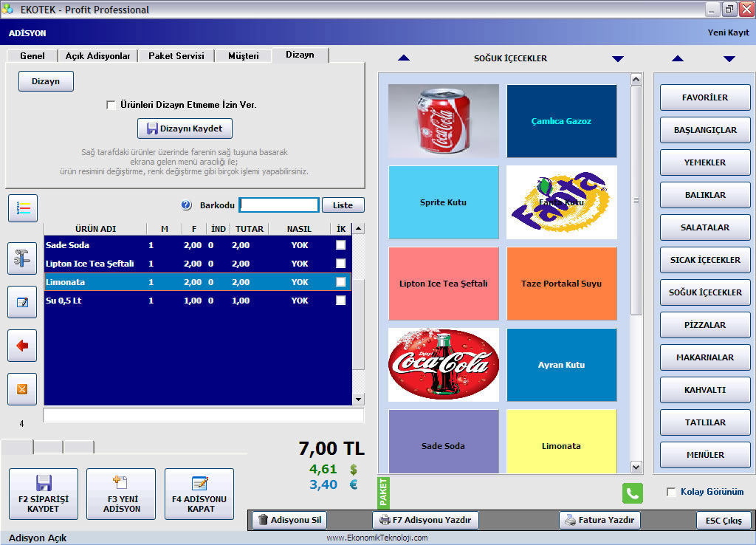Check the İK box for Sade Soda
The image size is (756, 545).
pyautogui.click(x=341, y=245)
